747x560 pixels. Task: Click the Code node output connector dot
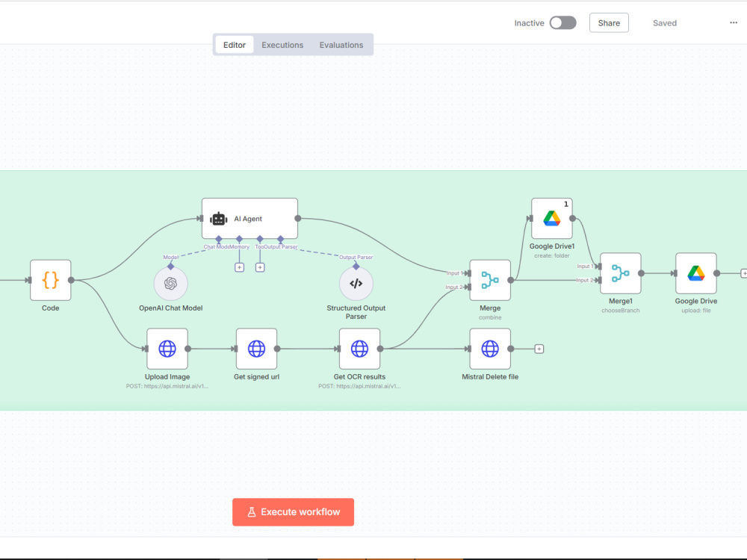click(71, 280)
